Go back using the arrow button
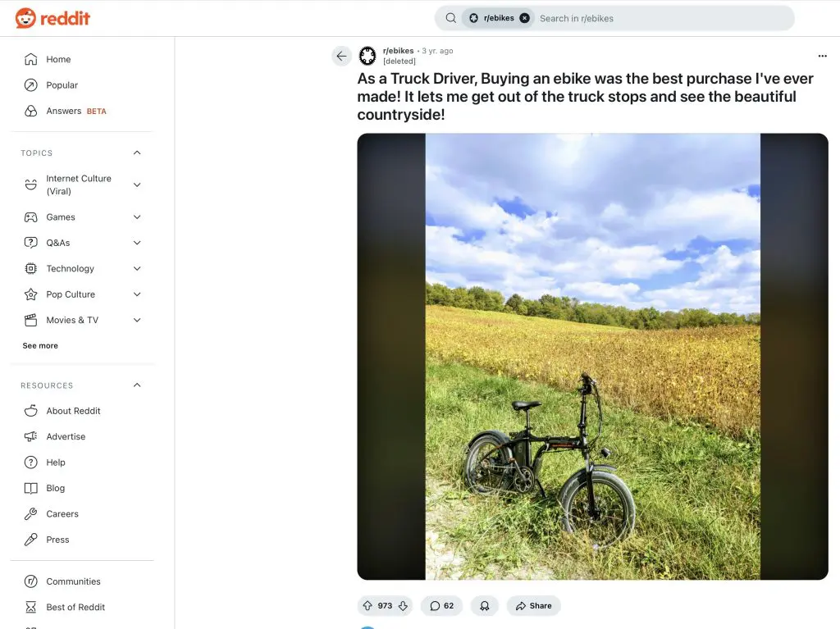 tap(341, 56)
